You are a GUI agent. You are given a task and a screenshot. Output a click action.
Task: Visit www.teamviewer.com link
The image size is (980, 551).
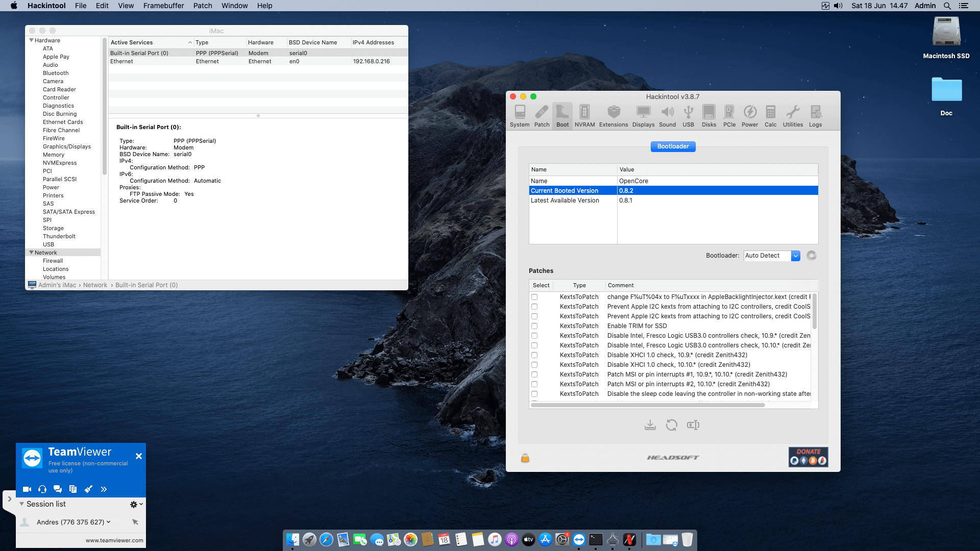click(x=113, y=540)
